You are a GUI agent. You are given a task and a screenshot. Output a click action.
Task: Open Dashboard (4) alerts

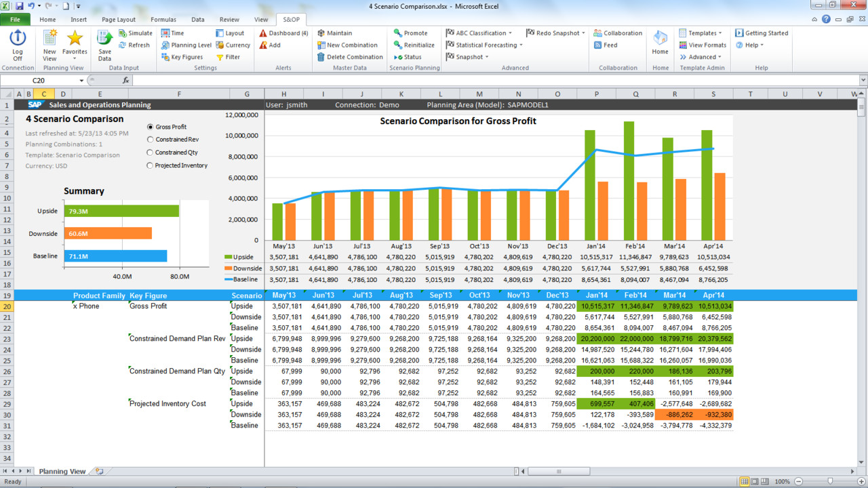pyautogui.click(x=283, y=33)
